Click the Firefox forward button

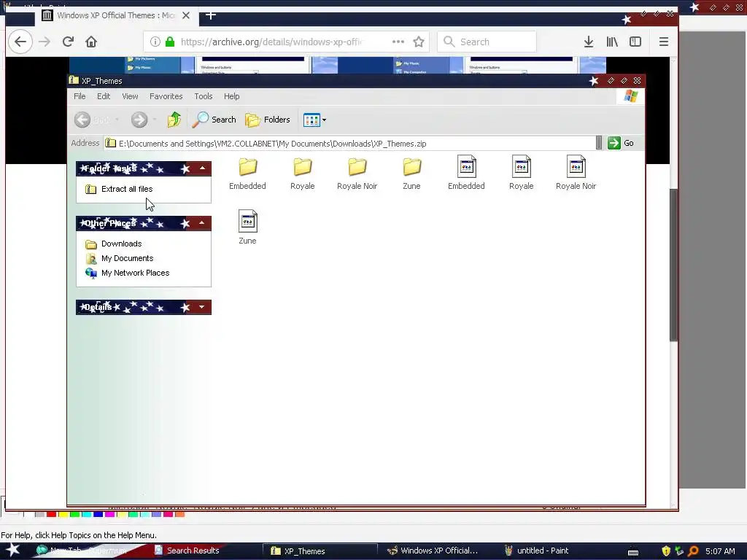[44, 42]
